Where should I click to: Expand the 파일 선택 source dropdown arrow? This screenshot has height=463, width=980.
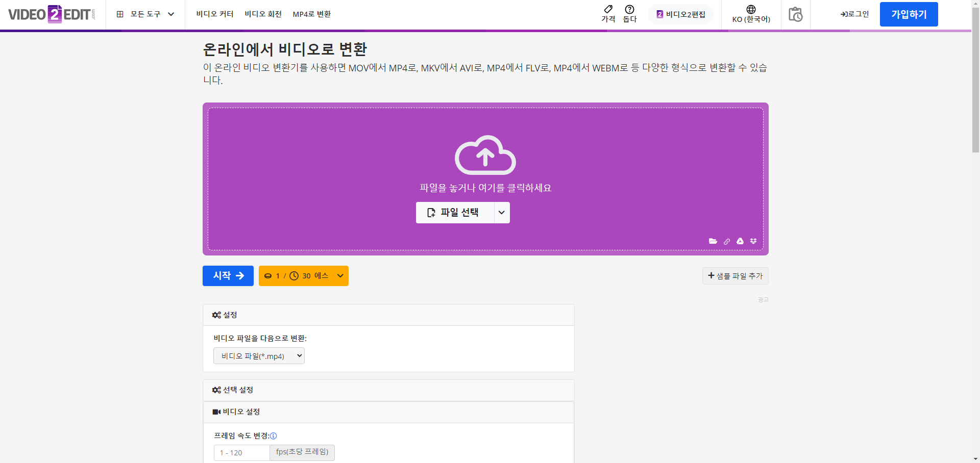(502, 213)
